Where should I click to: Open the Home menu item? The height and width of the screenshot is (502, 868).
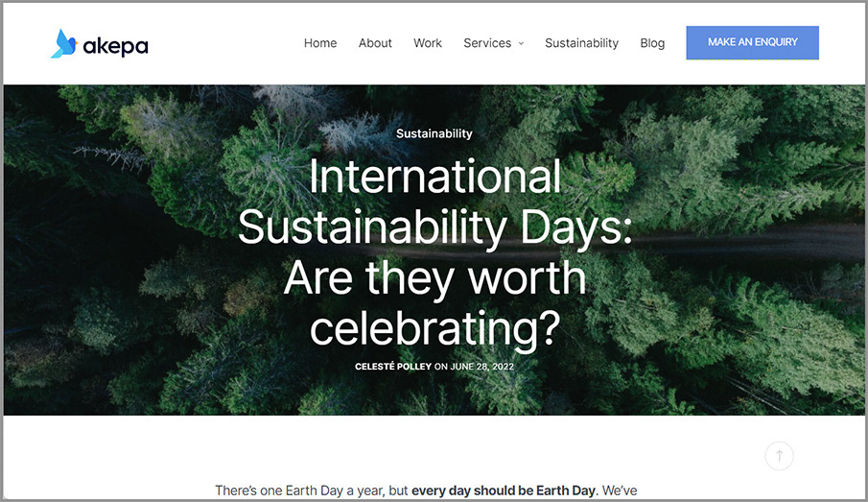coord(320,43)
